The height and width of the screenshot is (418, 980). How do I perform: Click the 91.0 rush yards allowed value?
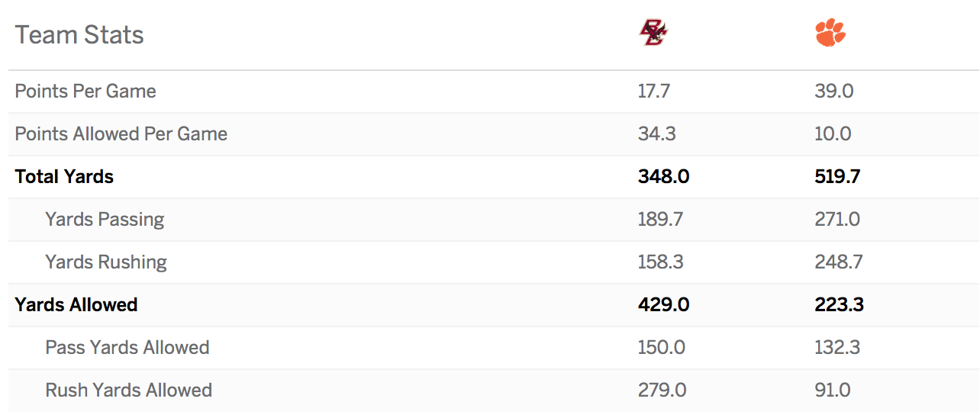click(833, 391)
